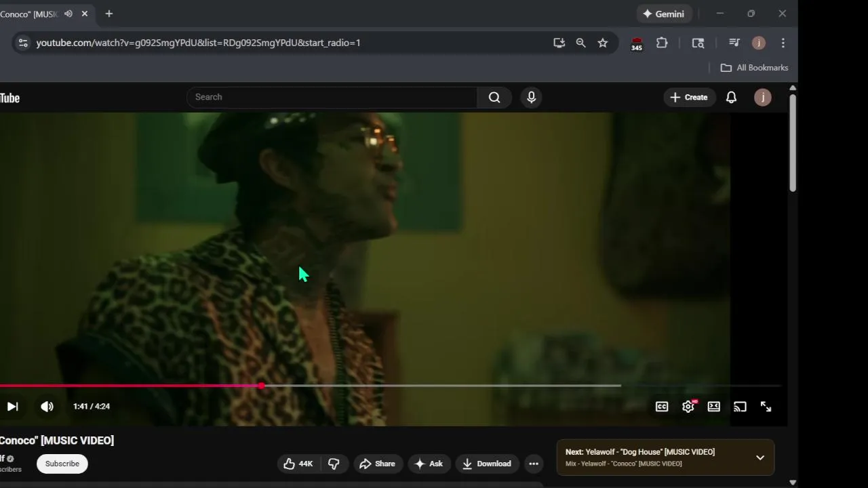Enter fullscreen mode in the player
The image size is (868, 488).
tap(766, 407)
